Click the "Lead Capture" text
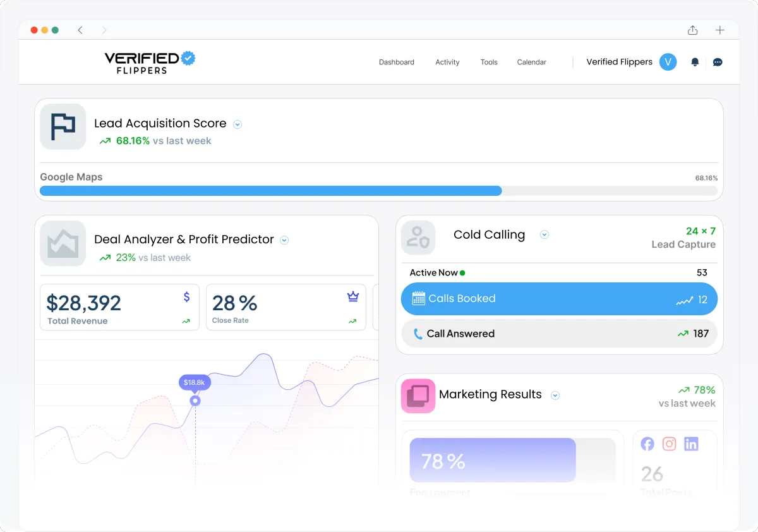Screen dimensions: 758x532 (683, 245)
